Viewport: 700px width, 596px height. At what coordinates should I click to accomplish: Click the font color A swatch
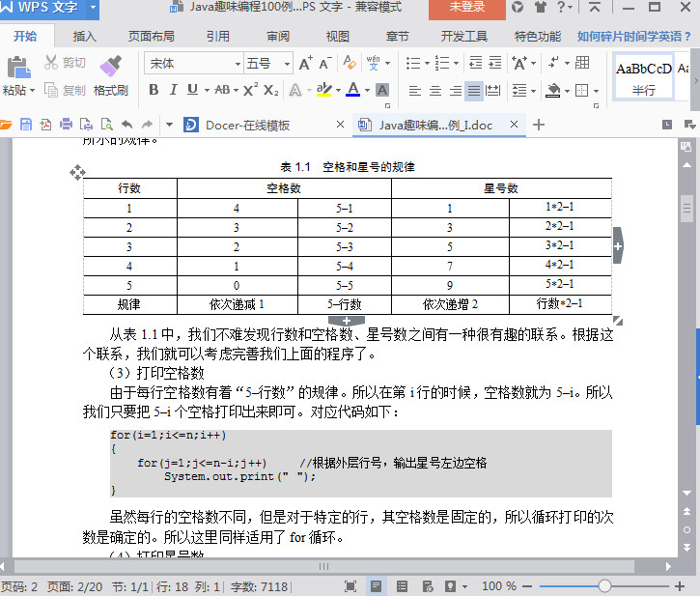pyautogui.click(x=352, y=90)
